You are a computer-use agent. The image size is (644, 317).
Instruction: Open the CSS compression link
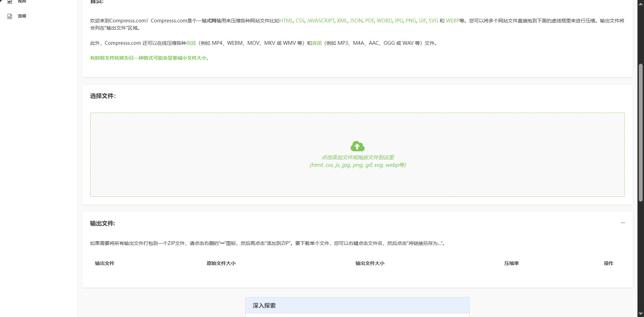[300, 21]
